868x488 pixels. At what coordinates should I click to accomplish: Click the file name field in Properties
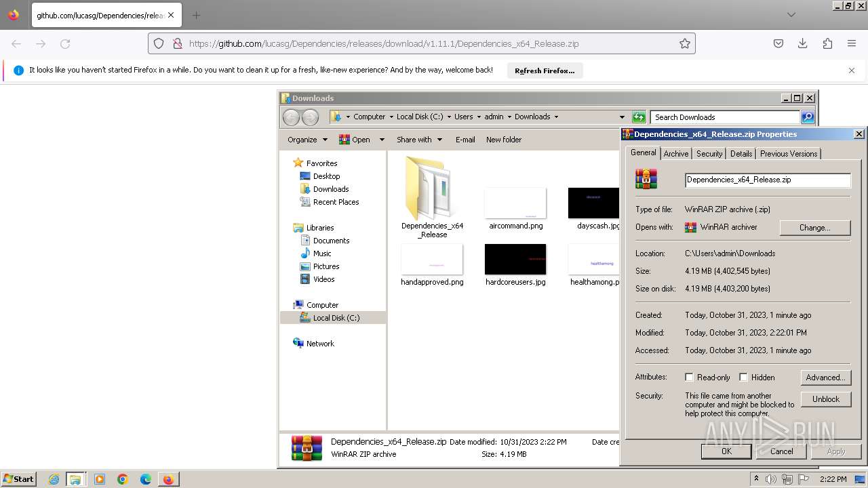[768, 180]
